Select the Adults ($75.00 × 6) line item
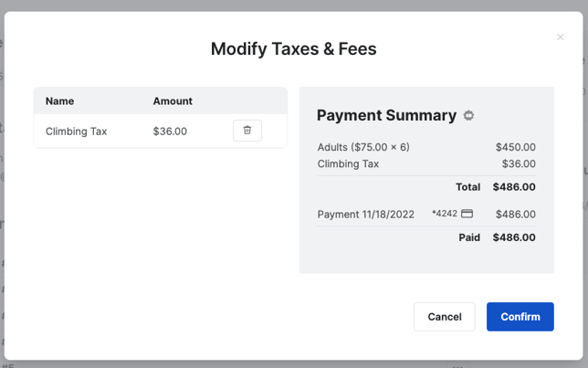The height and width of the screenshot is (368, 588). pos(363,147)
